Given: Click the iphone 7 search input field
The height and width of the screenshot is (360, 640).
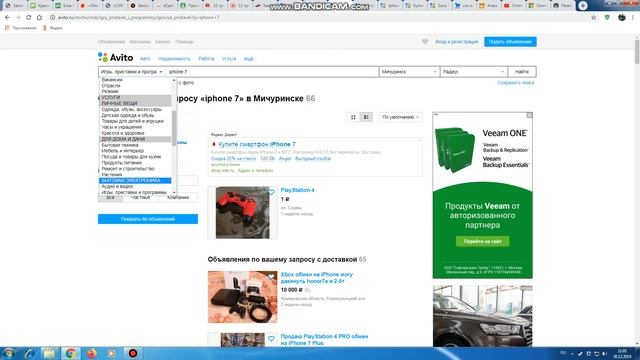Looking at the screenshot, I should (273, 72).
